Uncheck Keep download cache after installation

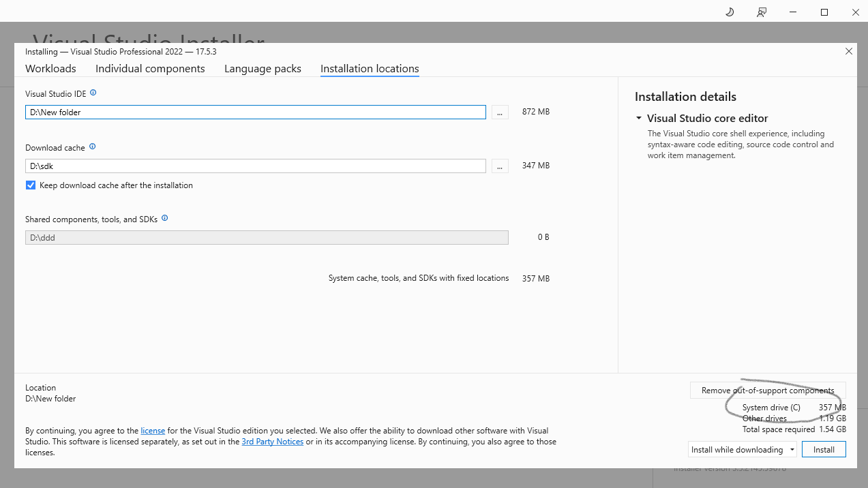(x=31, y=185)
